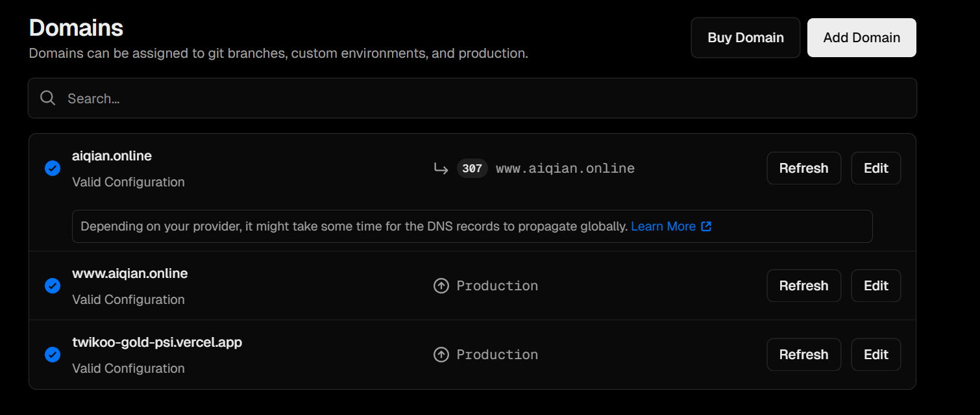Open the Learn More DNS link
The width and height of the screenshot is (980, 415).
[x=663, y=227]
